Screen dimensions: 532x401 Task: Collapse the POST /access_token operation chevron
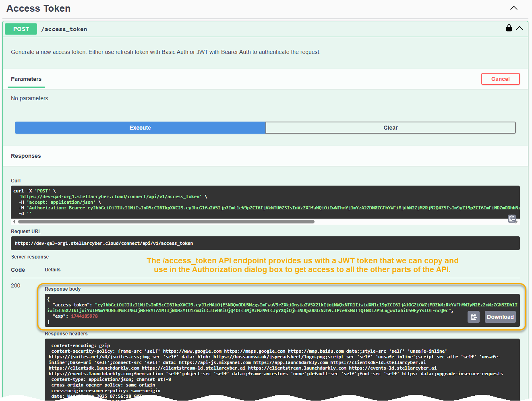[520, 28]
